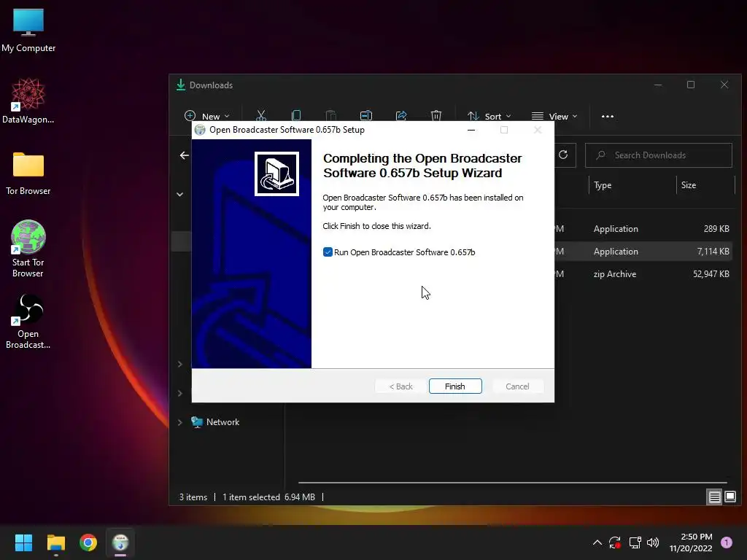Click the horizontal scrollbar in Downloads
This screenshot has height=560, width=747.
coord(512,483)
